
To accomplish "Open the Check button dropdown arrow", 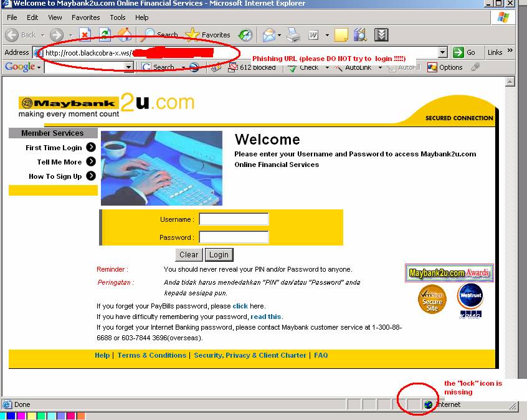I will (327, 67).
